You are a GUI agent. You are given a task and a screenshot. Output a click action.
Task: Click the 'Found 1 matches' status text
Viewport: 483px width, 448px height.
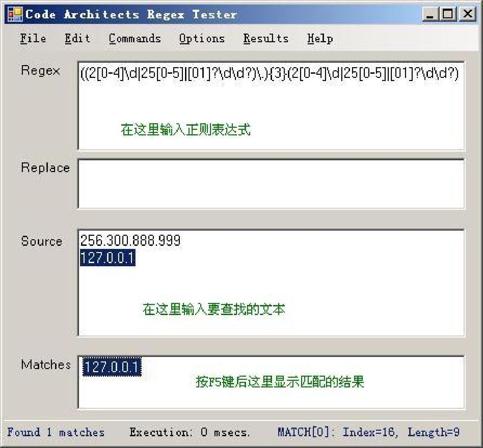click(56, 432)
